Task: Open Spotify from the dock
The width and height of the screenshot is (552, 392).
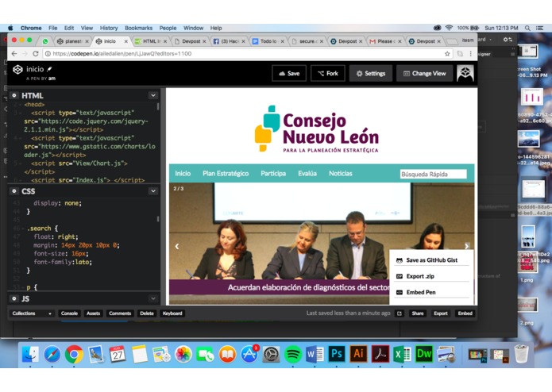Action: pyautogui.click(x=293, y=354)
